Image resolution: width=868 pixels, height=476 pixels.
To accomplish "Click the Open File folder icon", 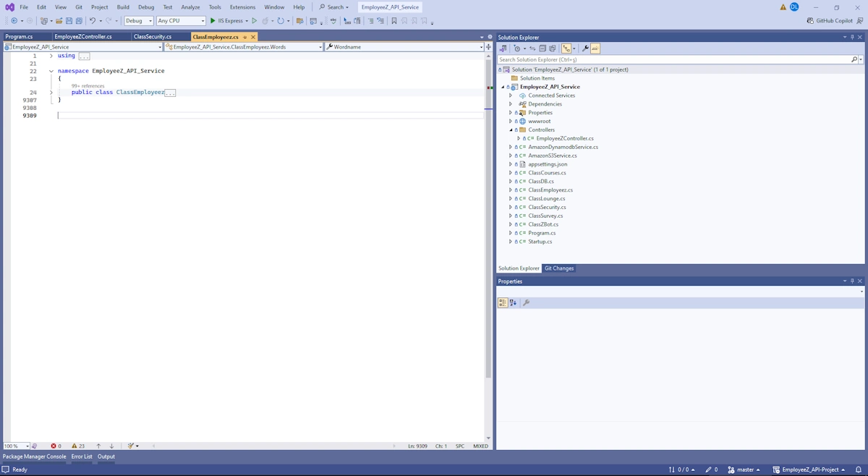I will [59, 21].
